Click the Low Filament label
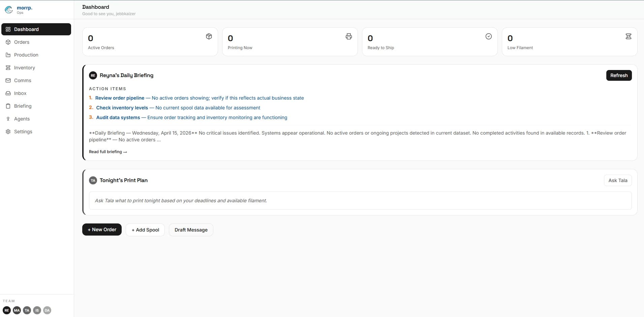The image size is (644, 317). coord(520,48)
